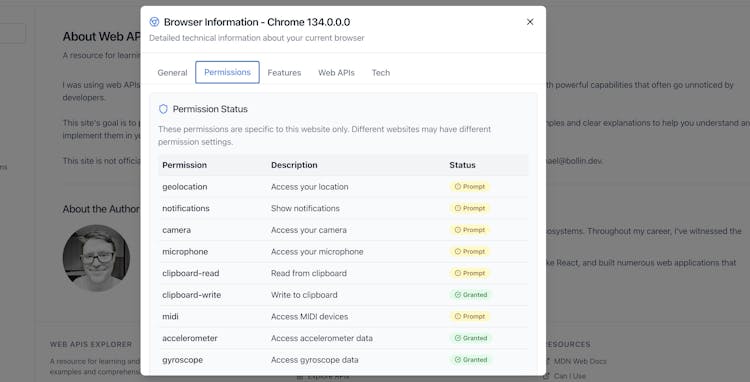Screen dimensions: 750x382
Task: Click the Permission column header
Action: (185, 165)
